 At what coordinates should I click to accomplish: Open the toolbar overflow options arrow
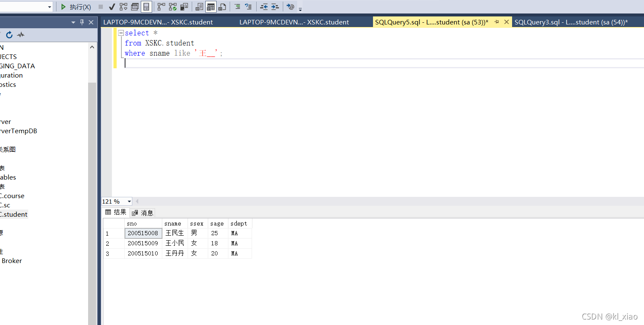click(301, 8)
